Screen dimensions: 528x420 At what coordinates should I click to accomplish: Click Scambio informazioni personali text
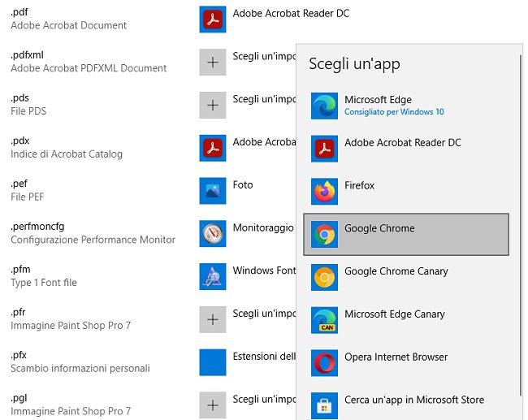(80, 368)
